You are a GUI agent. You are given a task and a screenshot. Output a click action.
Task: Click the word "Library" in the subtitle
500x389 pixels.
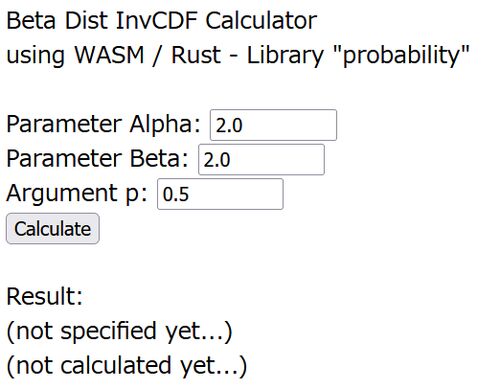pyautogui.click(x=285, y=55)
